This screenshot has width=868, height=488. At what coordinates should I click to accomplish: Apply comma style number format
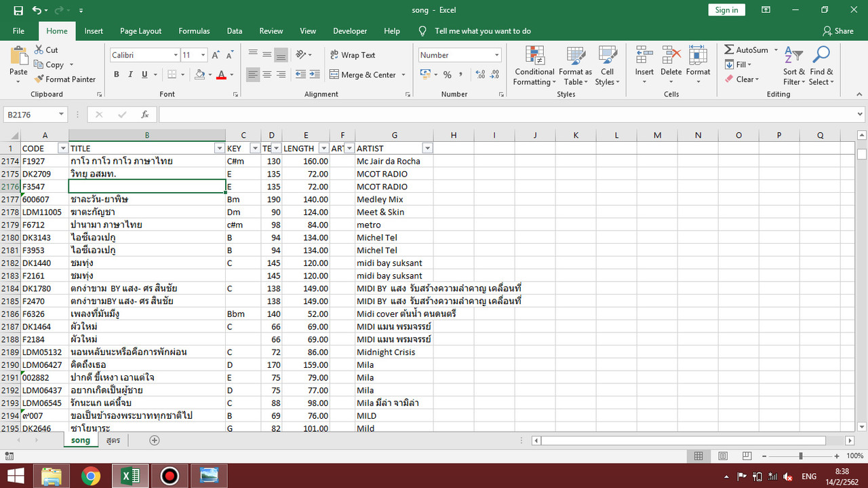click(x=461, y=75)
